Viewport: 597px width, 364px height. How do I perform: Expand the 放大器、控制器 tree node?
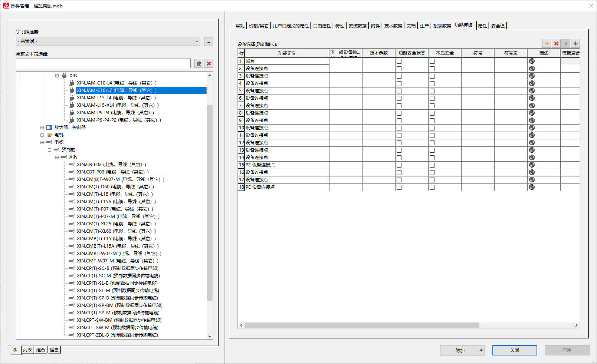[42, 128]
